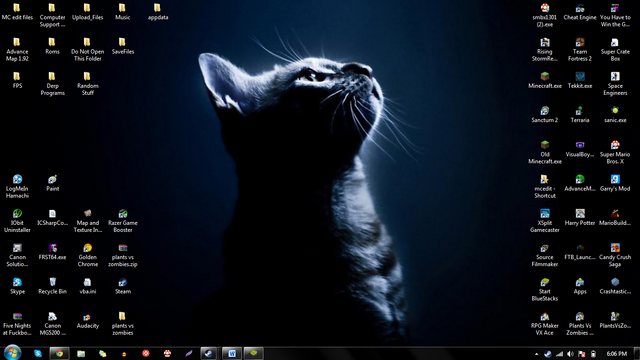Select Five Nights at Fuckbo... icon

coord(17,324)
